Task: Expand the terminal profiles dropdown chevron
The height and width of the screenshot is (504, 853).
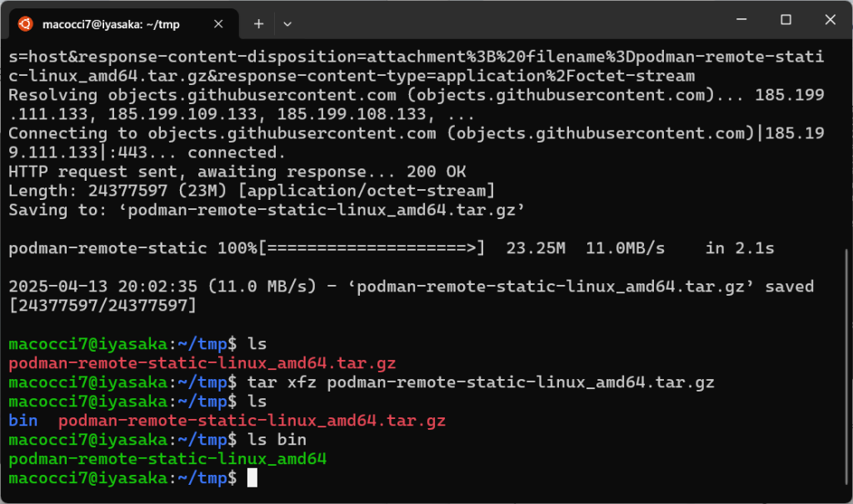Action: [287, 24]
